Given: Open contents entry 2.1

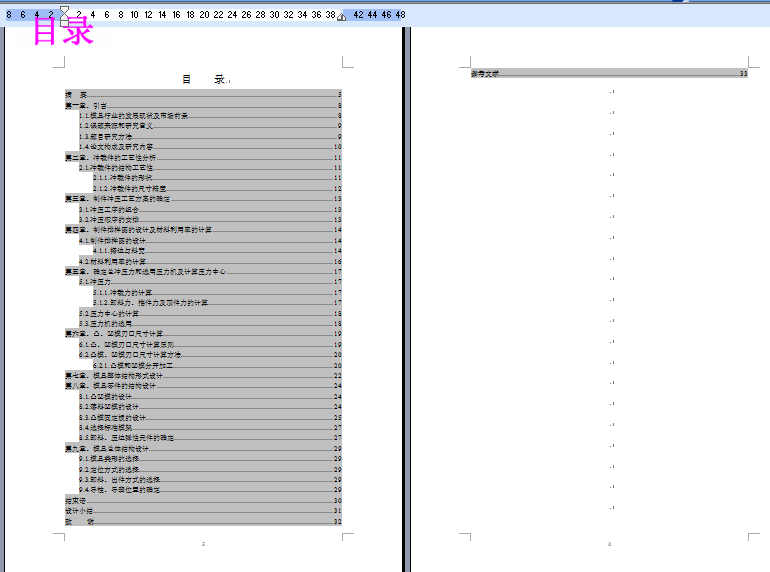Looking at the screenshot, I should [210, 168].
